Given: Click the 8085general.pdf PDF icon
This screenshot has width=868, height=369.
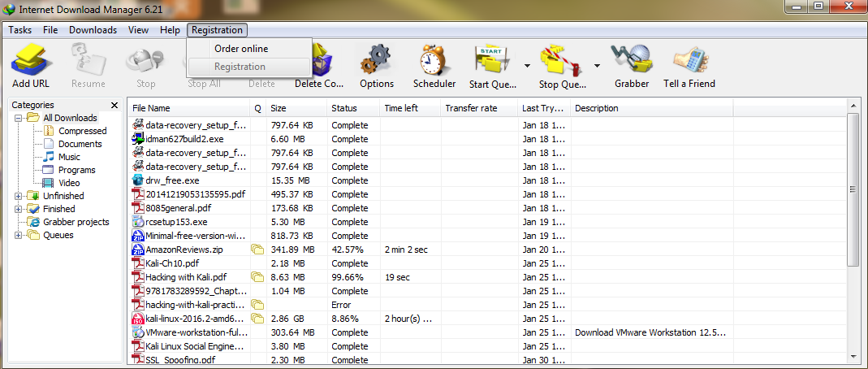Looking at the screenshot, I should [x=138, y=208].
